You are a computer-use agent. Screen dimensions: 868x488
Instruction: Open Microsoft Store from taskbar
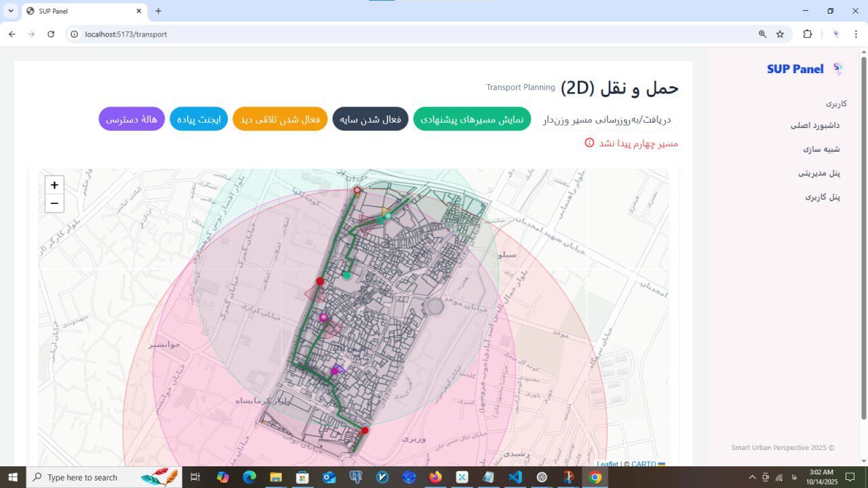(302, 477)
